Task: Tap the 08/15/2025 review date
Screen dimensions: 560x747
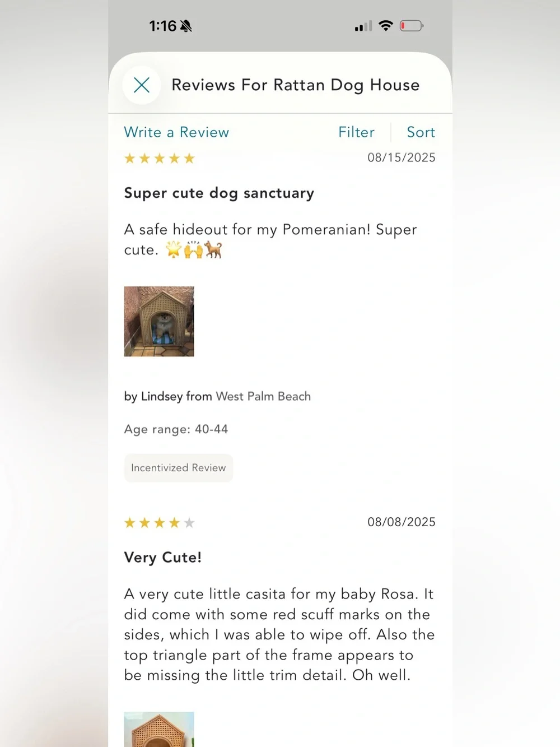Action: [402, 157]
